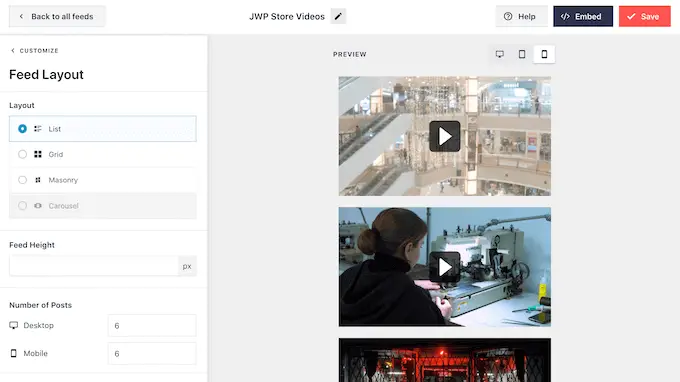Select the Carousel layout radio button
Screen dimensions: 680x382
(x=22, y=206)
